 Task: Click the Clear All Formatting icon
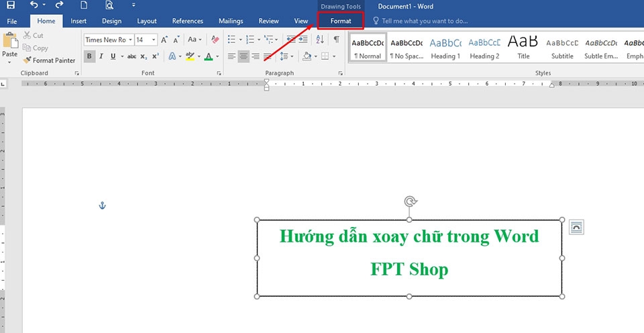(215, 40)
